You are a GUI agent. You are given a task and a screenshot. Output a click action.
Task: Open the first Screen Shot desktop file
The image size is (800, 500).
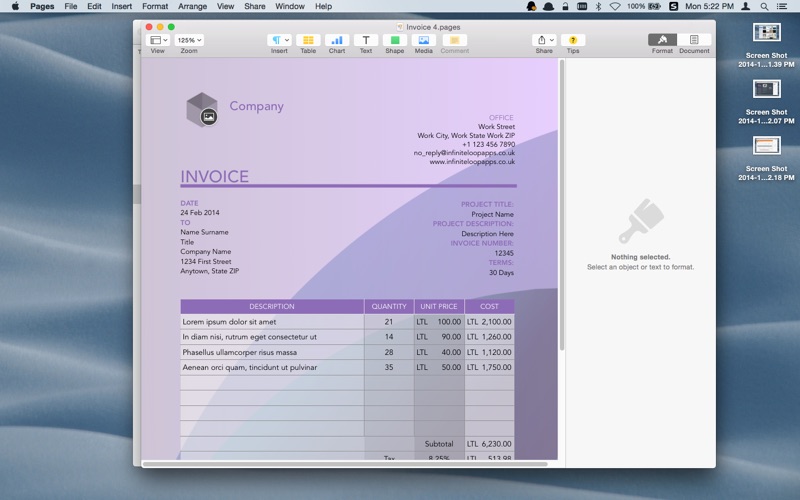tap(766, 45)
